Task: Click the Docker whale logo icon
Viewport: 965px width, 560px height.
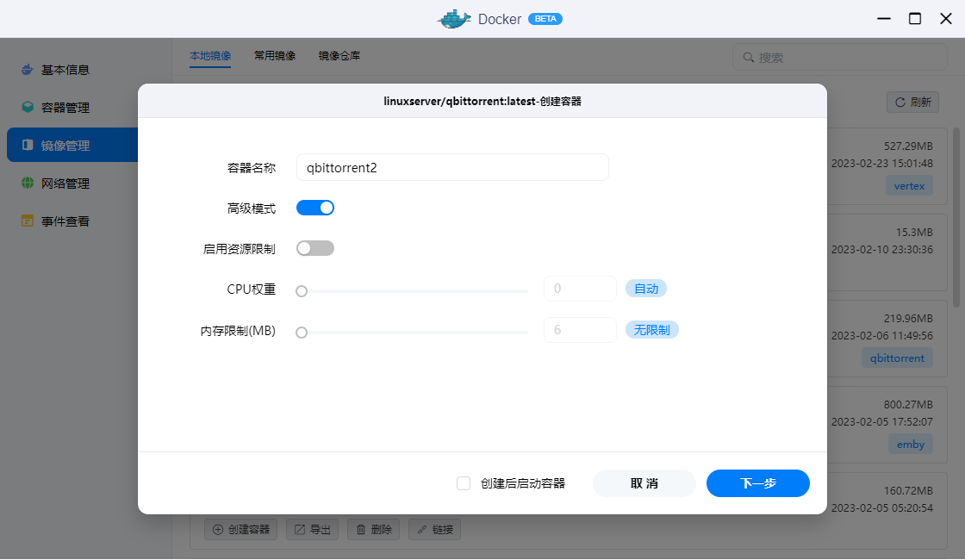Action: tap(454, 19)
